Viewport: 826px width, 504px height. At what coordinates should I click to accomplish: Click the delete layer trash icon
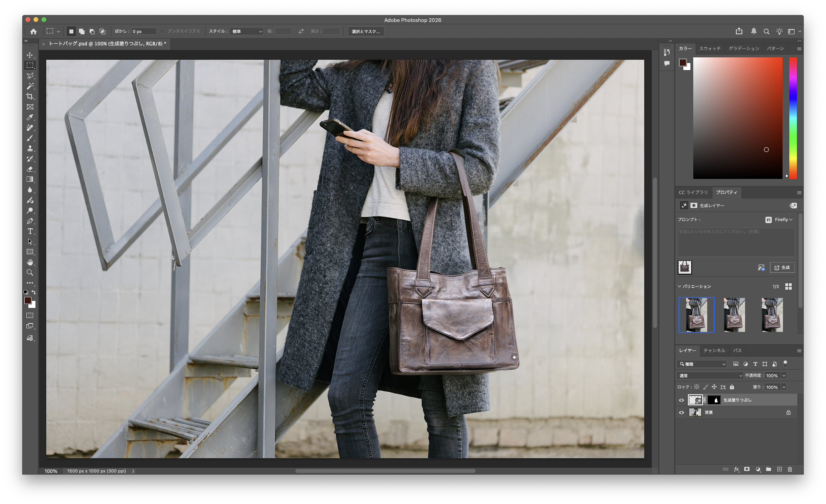tap(790, 469)
